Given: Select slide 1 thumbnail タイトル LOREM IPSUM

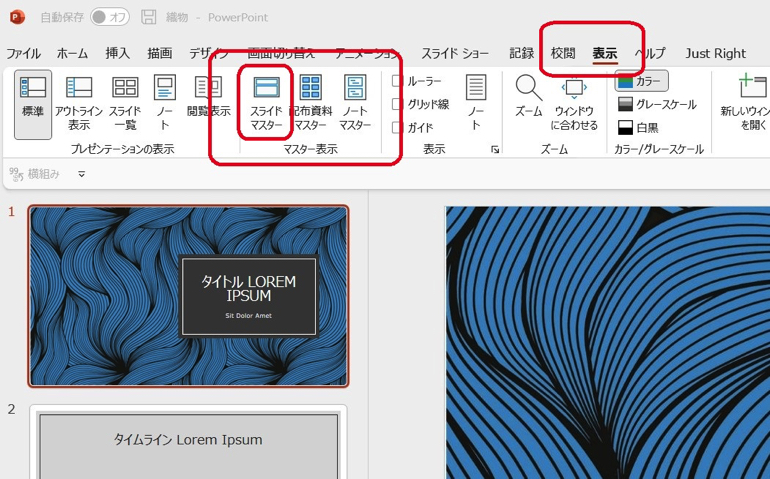Looking at the screenshot, I should point(189,296).
